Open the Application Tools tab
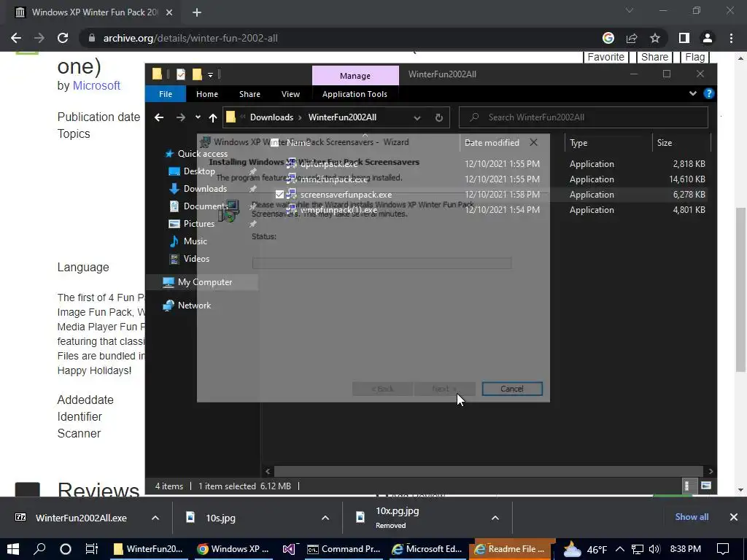 tap(355, 94)
